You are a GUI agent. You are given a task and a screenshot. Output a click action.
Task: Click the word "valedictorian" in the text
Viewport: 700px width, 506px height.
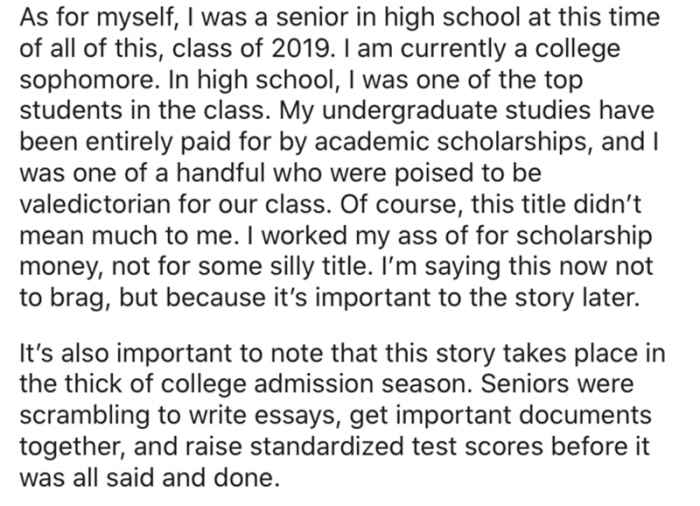tap(95, 204)
